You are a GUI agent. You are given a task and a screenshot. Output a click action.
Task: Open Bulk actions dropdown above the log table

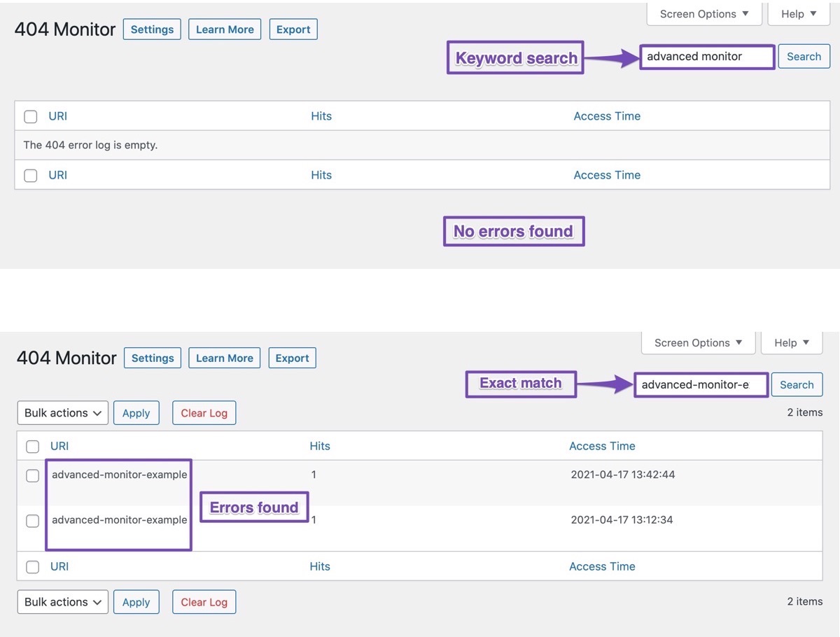point(63,413)
